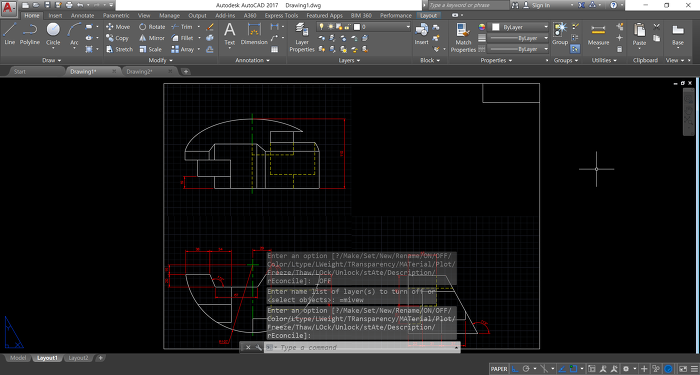Switch to the Model tab
Viewport: 700px width, 375px height.
pos(18,358)
